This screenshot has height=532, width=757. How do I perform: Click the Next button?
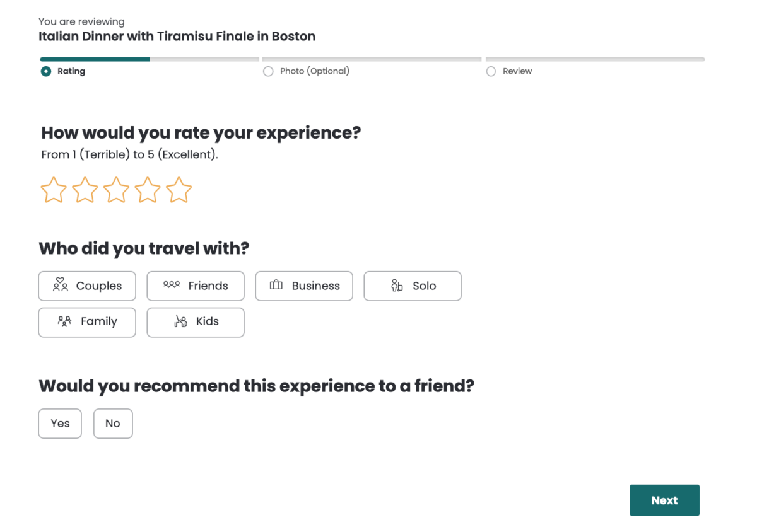(x=664, y=500)
